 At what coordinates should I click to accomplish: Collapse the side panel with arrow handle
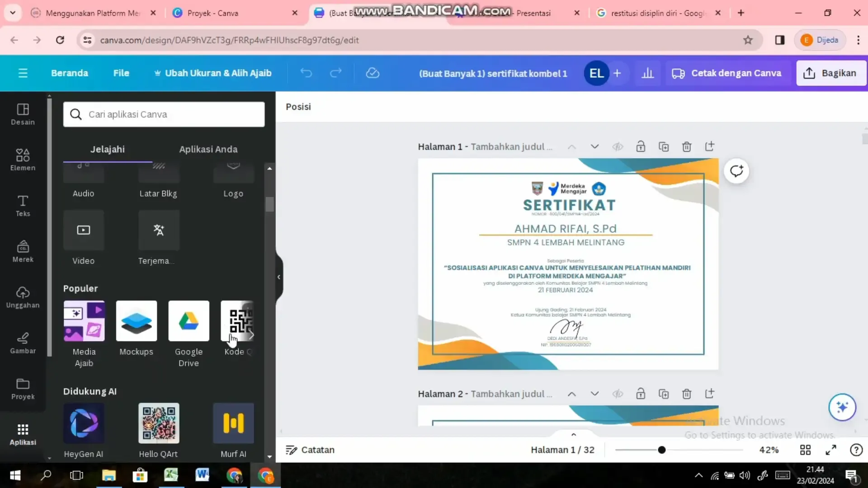[x=279, y=277]
